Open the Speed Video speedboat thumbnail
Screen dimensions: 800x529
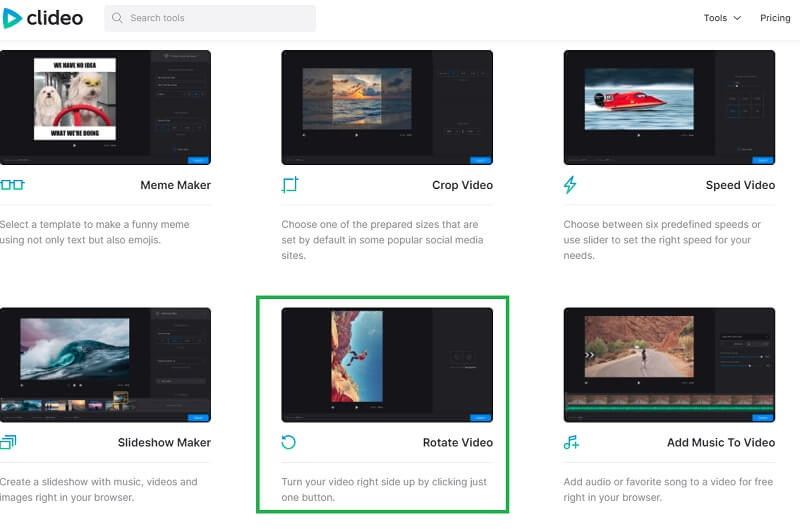tap(669, 107)
